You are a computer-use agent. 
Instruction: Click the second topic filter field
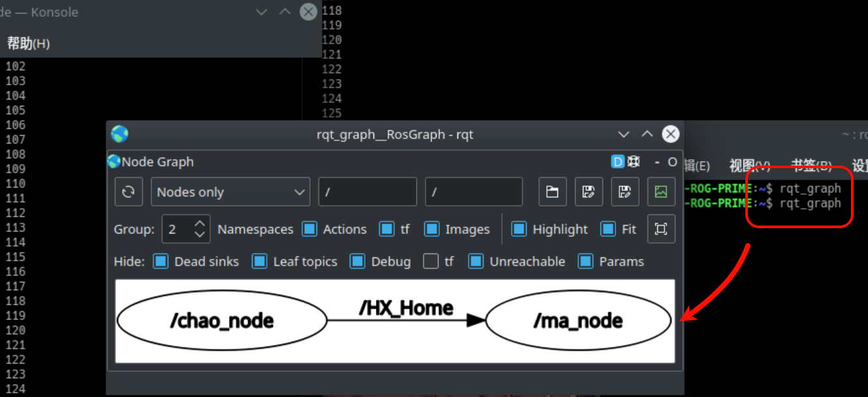coord(473,192)
